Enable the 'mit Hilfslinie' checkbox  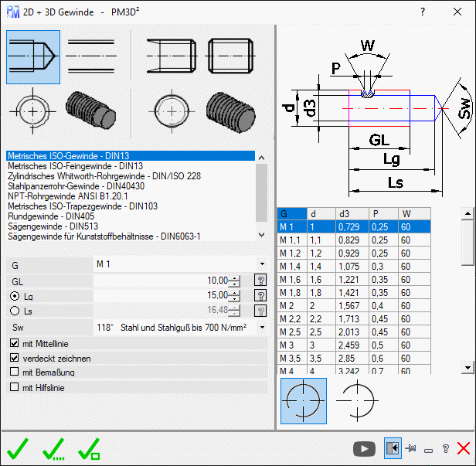(x=14, y=387)
